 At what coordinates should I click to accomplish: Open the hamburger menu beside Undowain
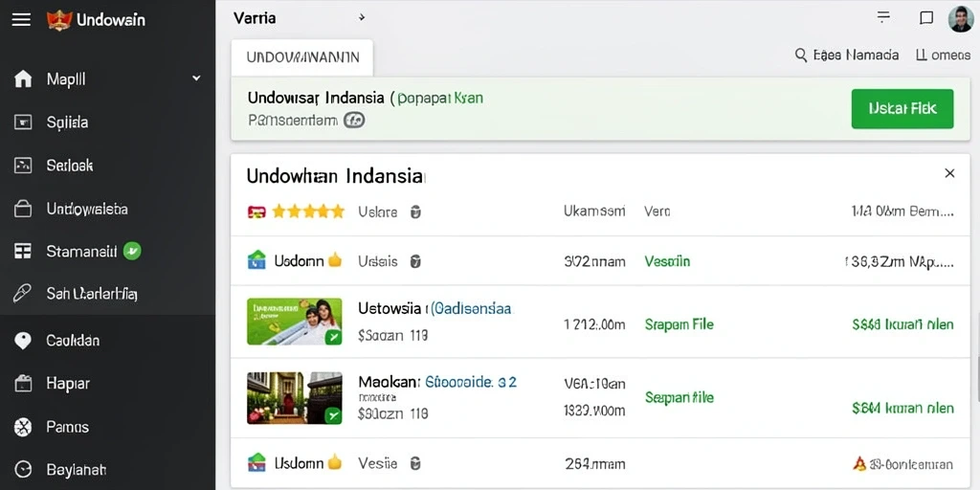click(21, 20)
